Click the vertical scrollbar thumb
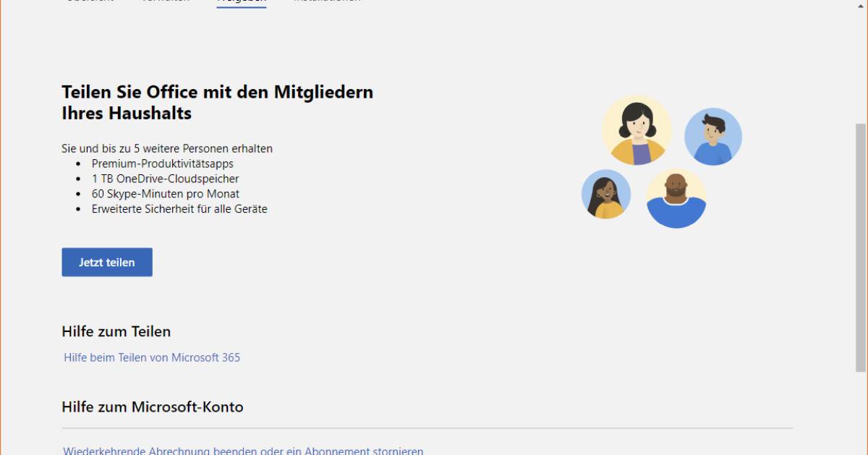Viewport: 868px width, 455px height. [860, 246]
